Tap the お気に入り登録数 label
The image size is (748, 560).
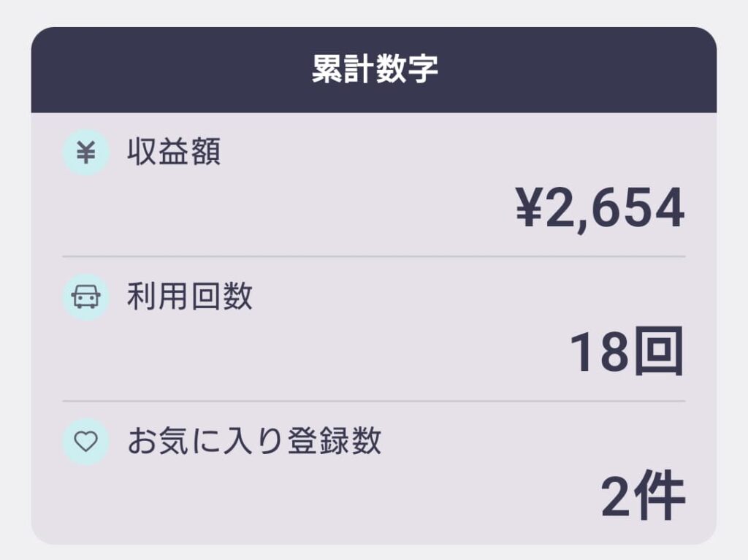[x=254, y=442]
